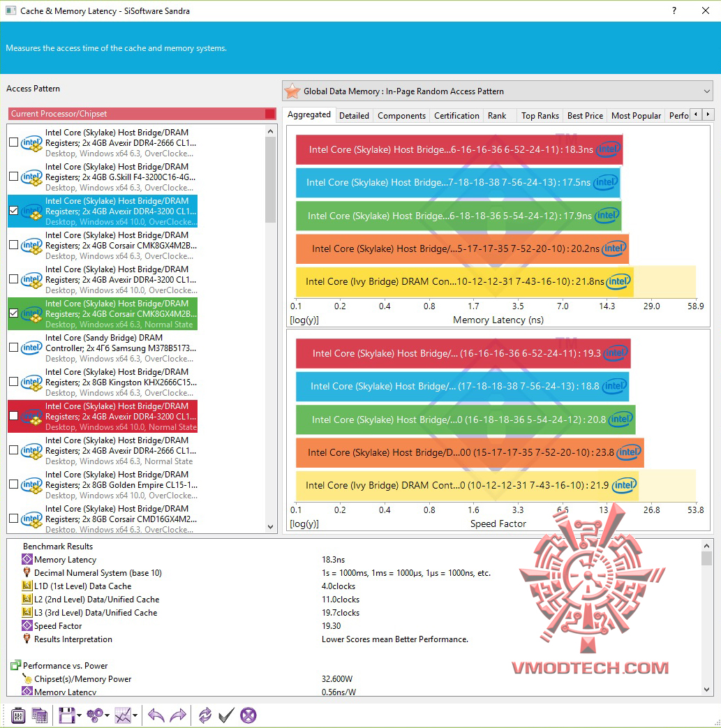Viewport: 721px width, 728px height.
Task: Check the first Avexir DDR4-2666 OverClocked entry
Action: [x=13, y=142]
